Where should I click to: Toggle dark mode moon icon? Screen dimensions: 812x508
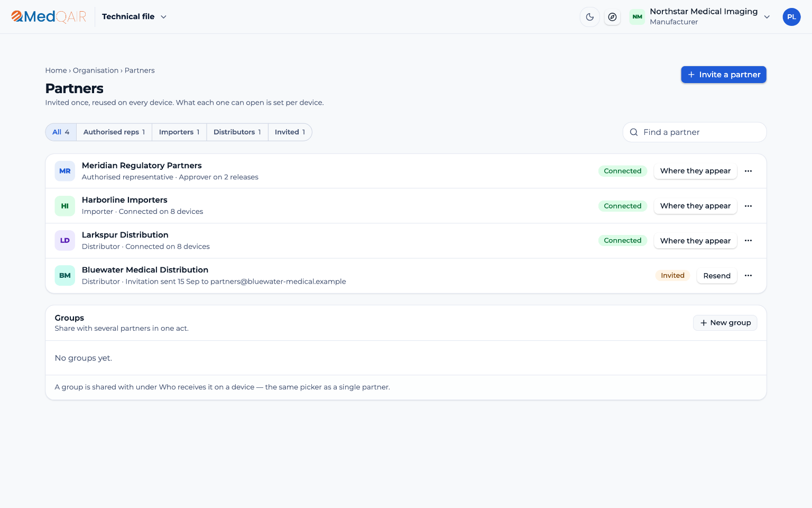pyautogui.click(x=590, y=17)
